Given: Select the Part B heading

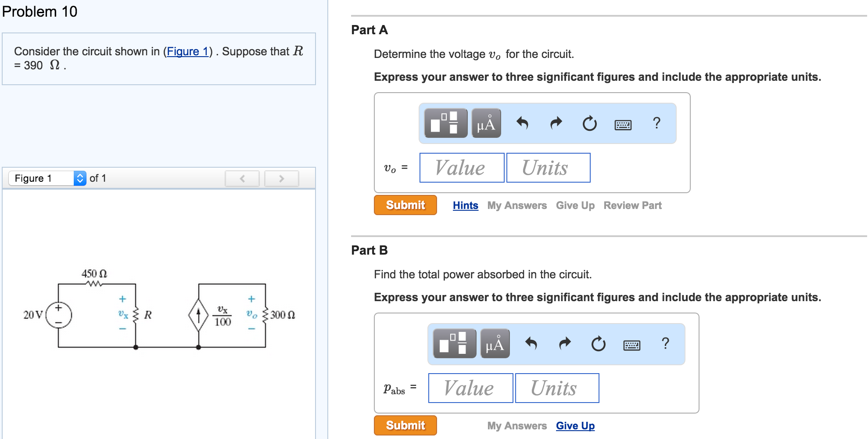Looking at the screenshot, I should click(x=369, y=250).
